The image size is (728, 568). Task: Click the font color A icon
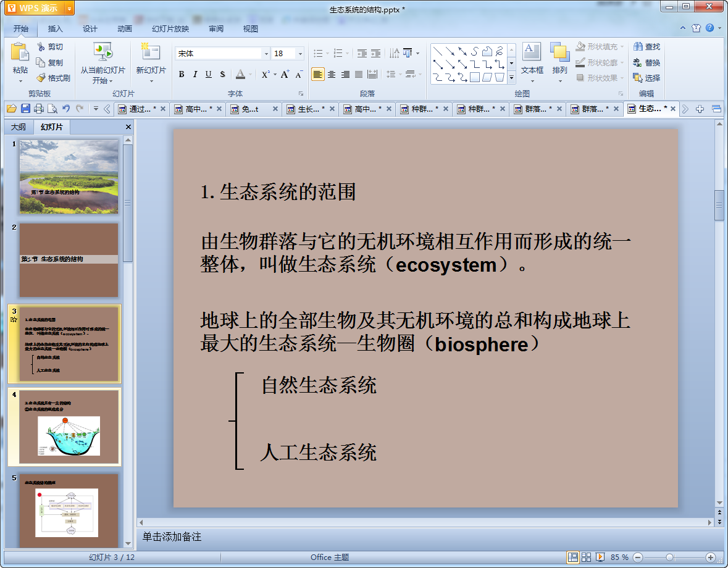coord(240,74)
